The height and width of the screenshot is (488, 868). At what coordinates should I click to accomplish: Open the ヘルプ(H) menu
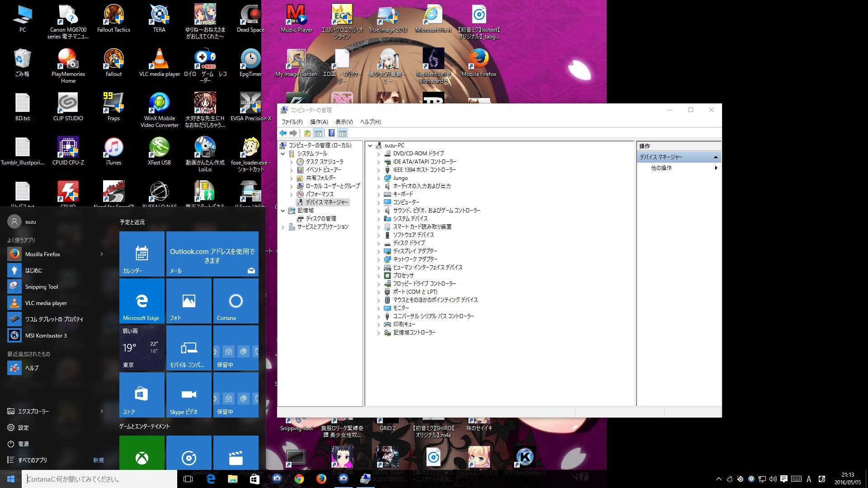371,122
